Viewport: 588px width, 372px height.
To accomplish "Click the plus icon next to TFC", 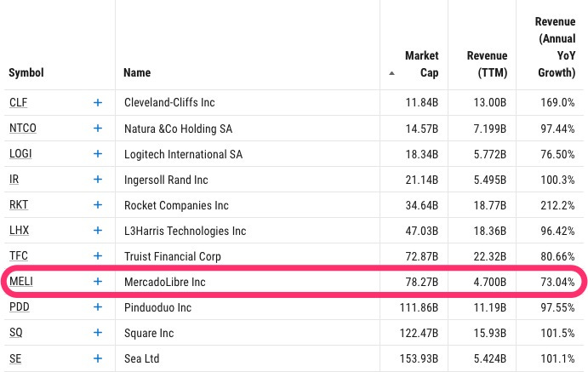I will click(x=98, y=255).
